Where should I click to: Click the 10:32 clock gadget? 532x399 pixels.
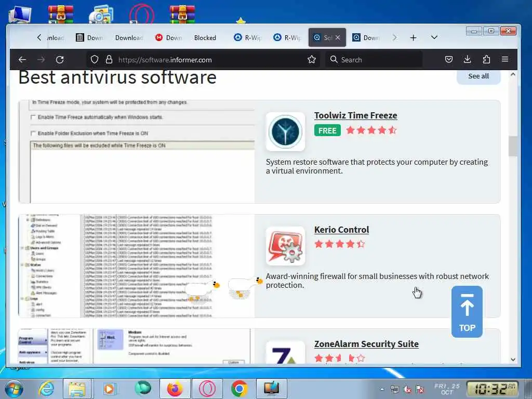click(x=493, y=389)
